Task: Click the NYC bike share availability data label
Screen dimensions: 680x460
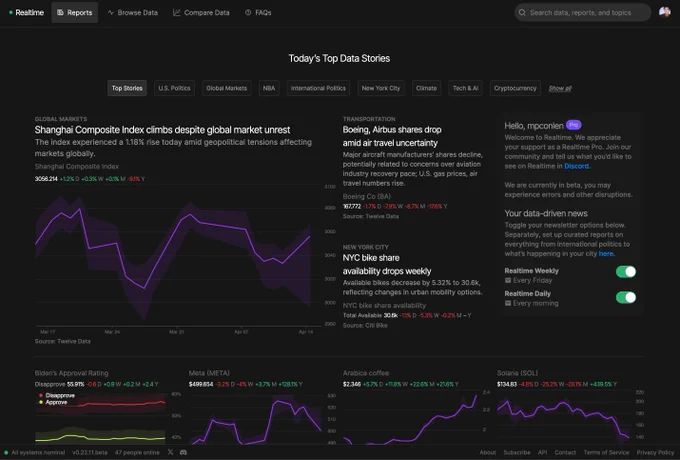Action: pyautogui.click(x=384, y=305)
